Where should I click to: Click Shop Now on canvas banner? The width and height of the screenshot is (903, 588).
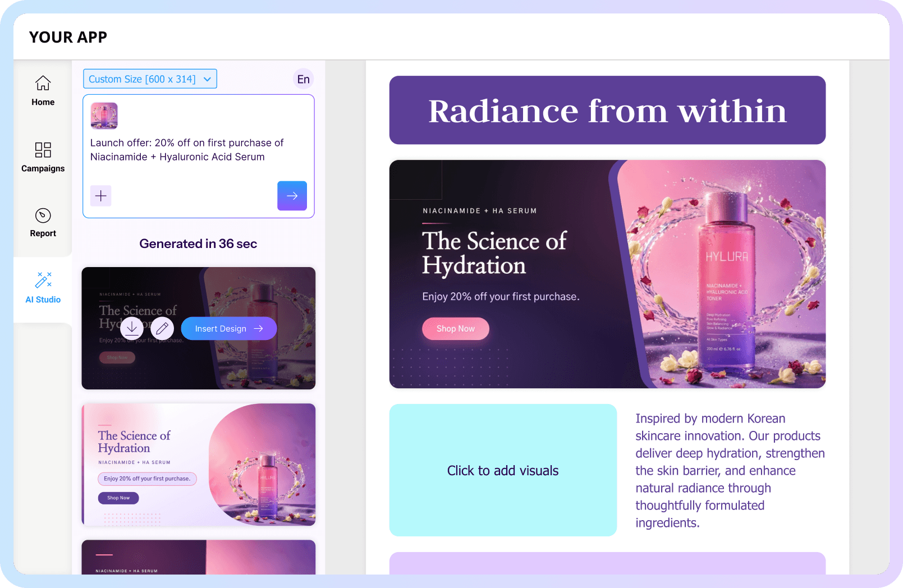pyautogui.click(x=456, y=329)
